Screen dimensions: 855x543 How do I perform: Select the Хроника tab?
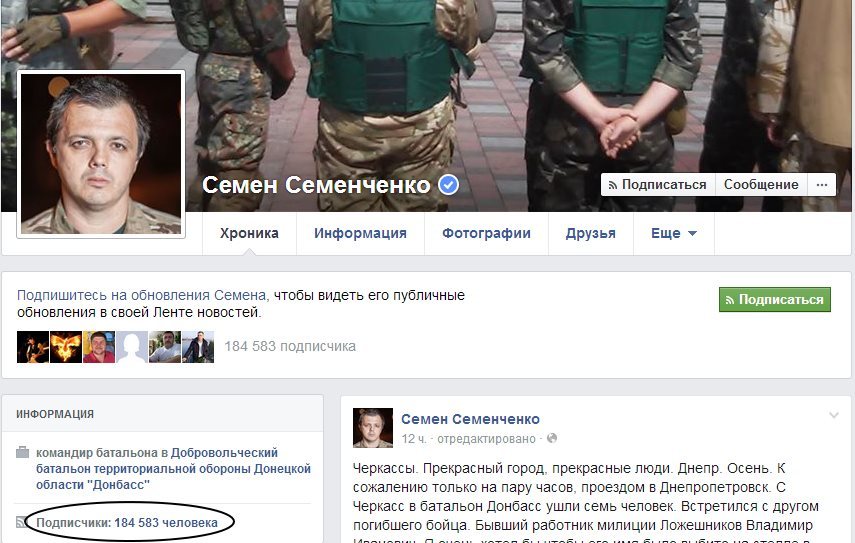click(249, 233)
